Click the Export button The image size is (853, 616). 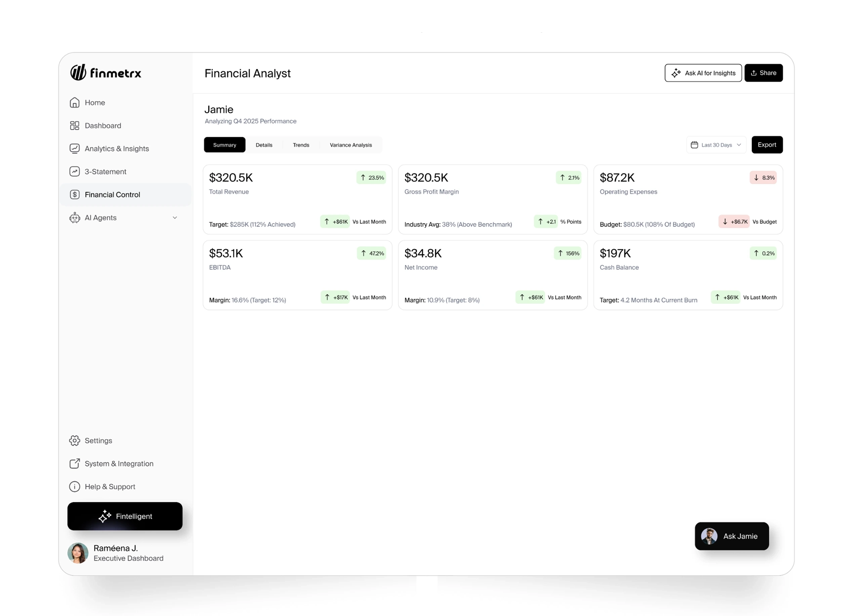[x=767, y=145]
